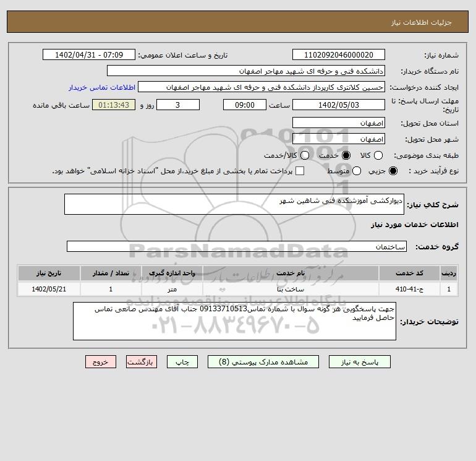Click the ساعت field showing 09:00
The image size is (476, 461).
245,105
